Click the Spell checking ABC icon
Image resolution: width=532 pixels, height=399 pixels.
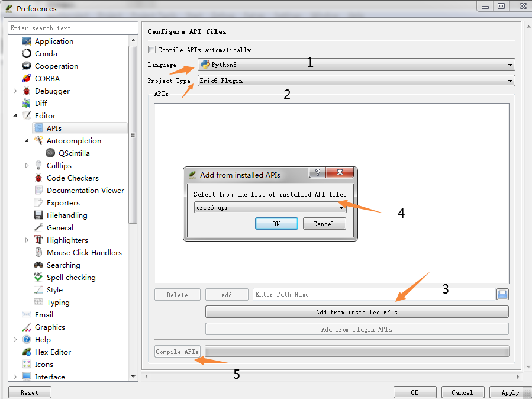coord(38,277)
